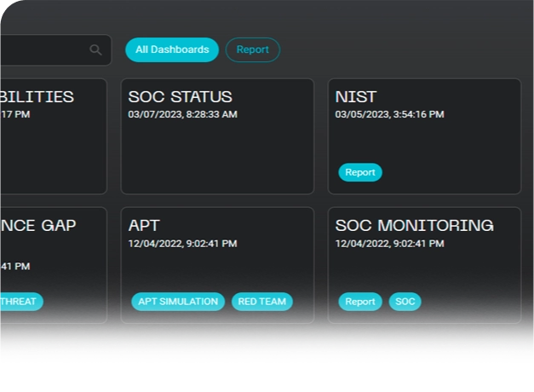Click NIST timestamp 03/05/2023, 3:54:16 PM

click(389, 114)
